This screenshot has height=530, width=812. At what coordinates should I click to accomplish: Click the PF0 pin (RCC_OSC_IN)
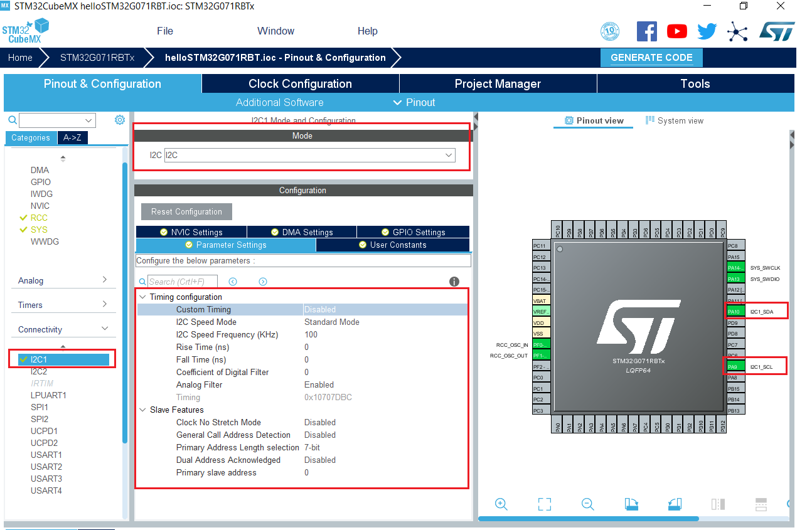click(x=541, y=345)
